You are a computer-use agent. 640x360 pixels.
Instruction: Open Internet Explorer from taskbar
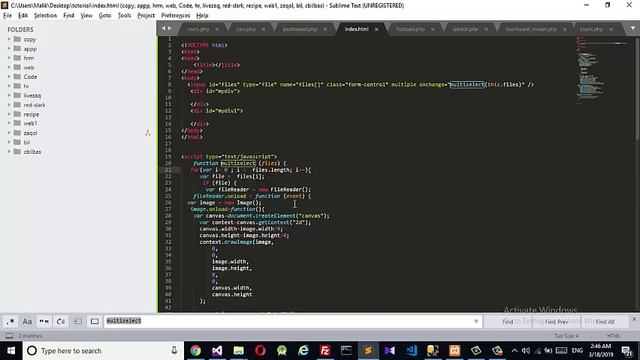(303, 351)
